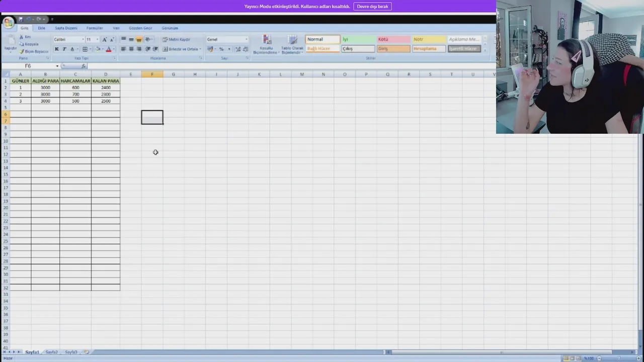Select the KALAN PARA header cell

click(106, 81)
